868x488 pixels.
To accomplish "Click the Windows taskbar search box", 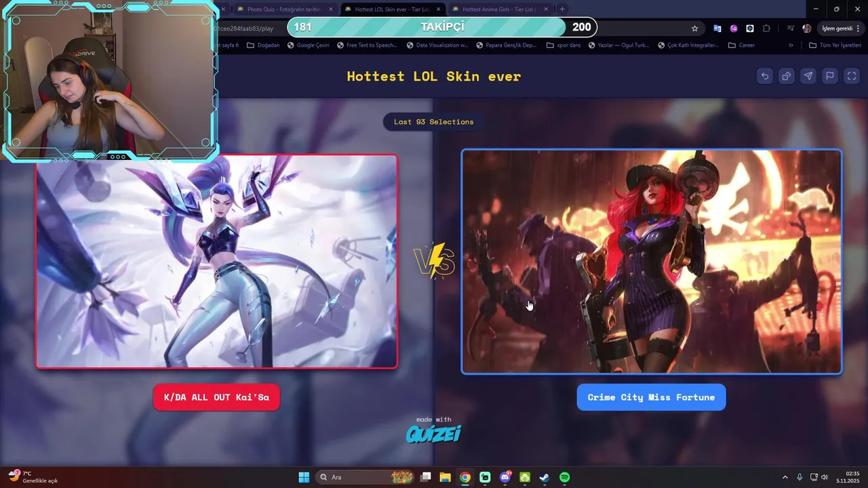I will coord(366,477).
